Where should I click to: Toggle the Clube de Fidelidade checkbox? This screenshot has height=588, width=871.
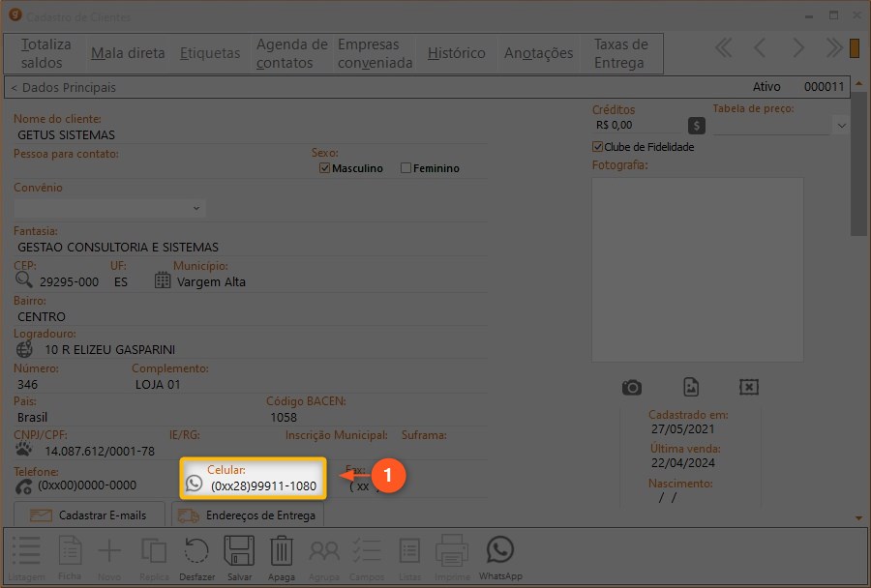(x=597, y=147)
